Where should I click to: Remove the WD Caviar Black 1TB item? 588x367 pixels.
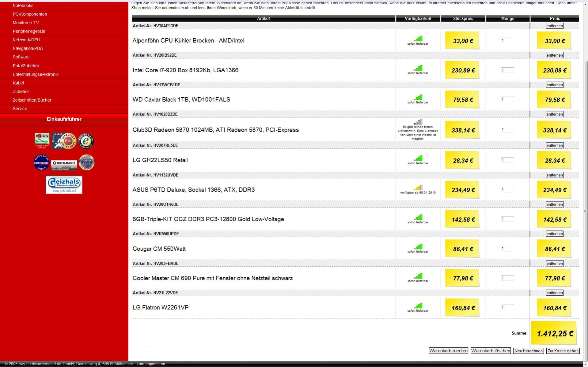pos(555,85)
